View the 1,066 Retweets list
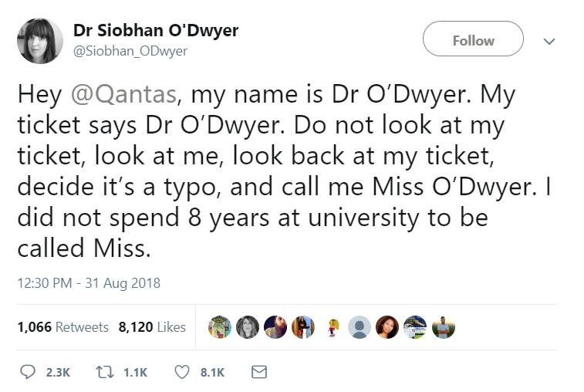Screen dimensions: 584x392 pyautogui.click(x=62, y=327)
